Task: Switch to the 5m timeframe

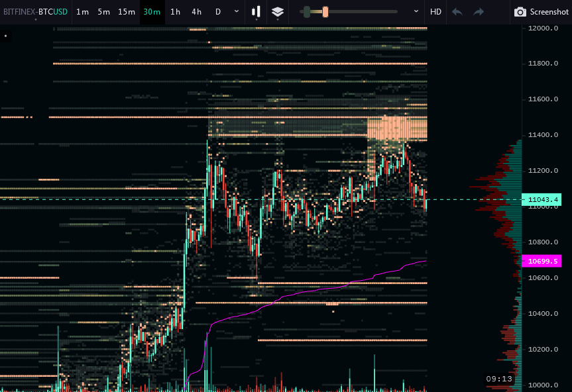Action: point(103,12)
